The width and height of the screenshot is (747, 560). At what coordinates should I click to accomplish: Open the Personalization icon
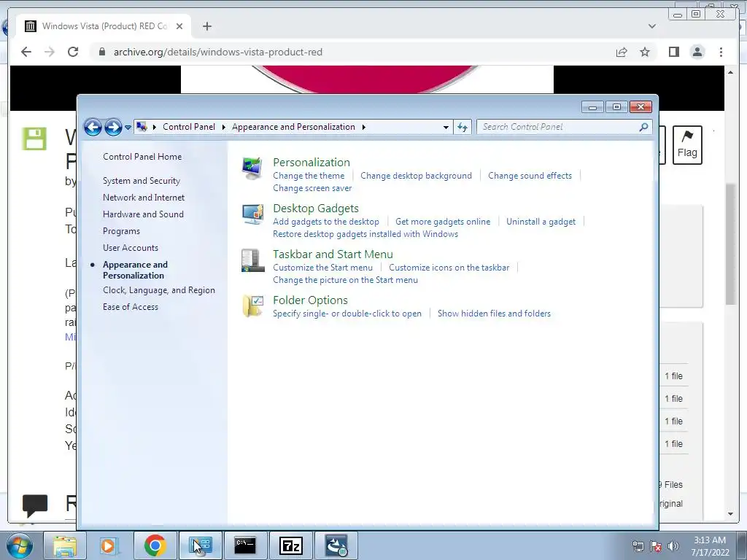[252, 168]
